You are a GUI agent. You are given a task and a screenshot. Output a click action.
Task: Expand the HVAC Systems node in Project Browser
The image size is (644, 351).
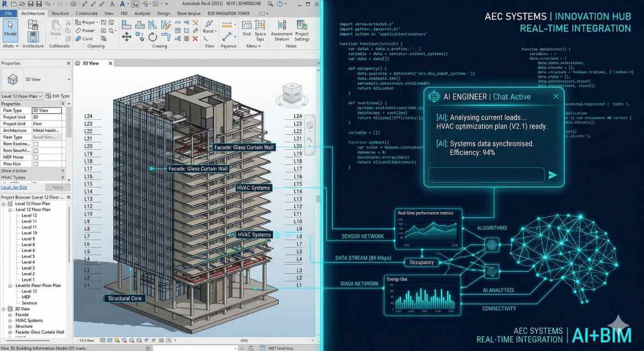click(x=10, y=320)
